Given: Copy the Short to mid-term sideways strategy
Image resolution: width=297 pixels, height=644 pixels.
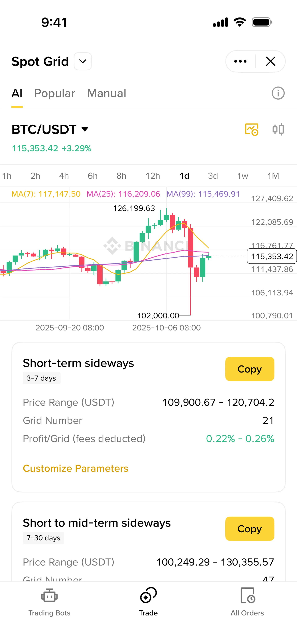Looking at the screenshot, I should coord(250,529).
